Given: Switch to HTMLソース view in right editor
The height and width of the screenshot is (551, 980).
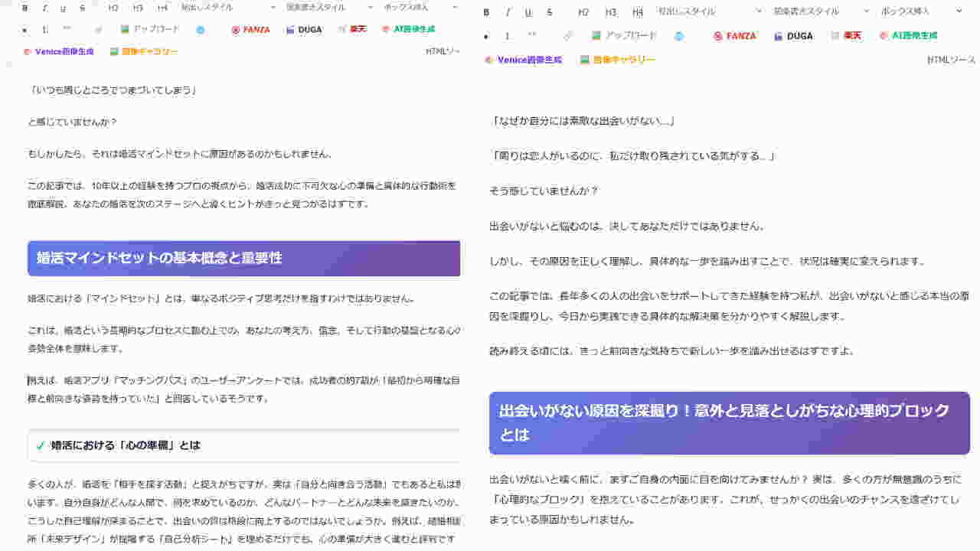Looking at the screenshot, I should (951, 60).
